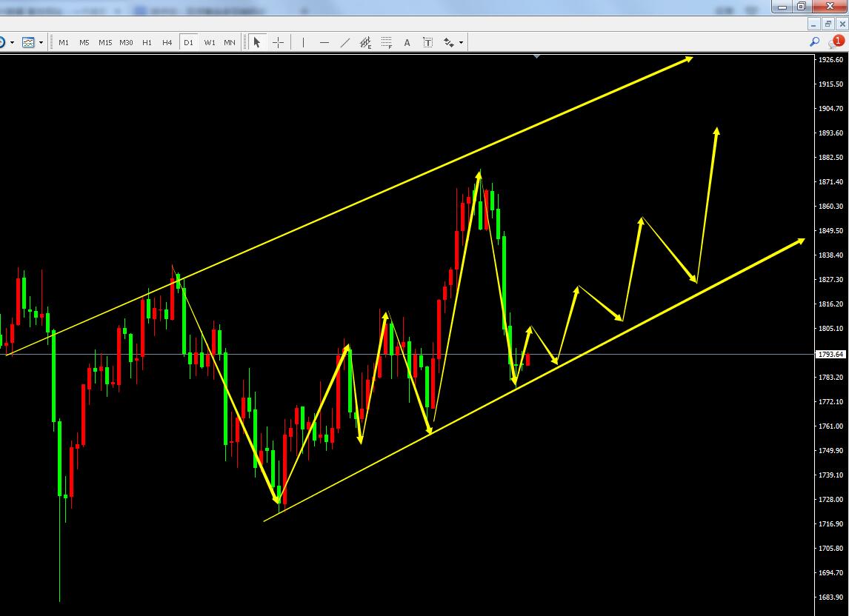Select the cursor arrow tool
The height and width of the screenshot is (616, 849).
[x=257, y=42]
